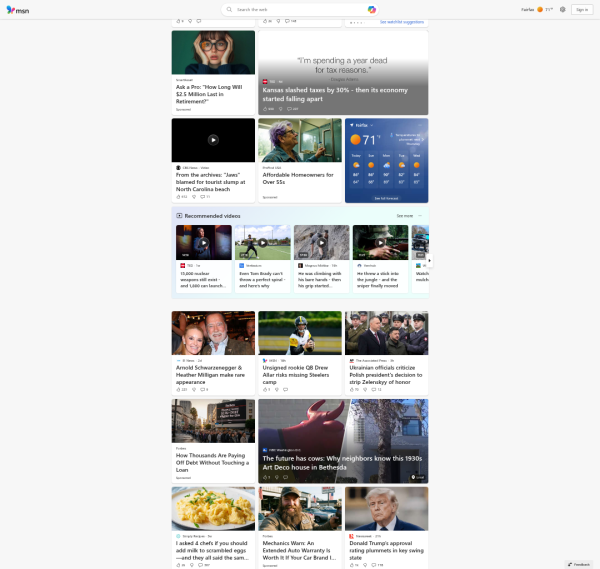Like the Jaws archives article

[x=181, y=197]
